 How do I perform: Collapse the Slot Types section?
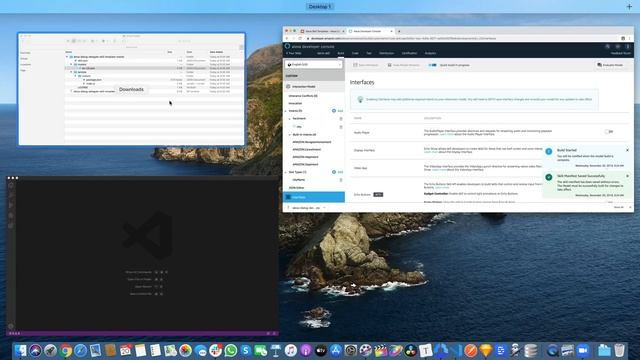(x=286, y=172)
